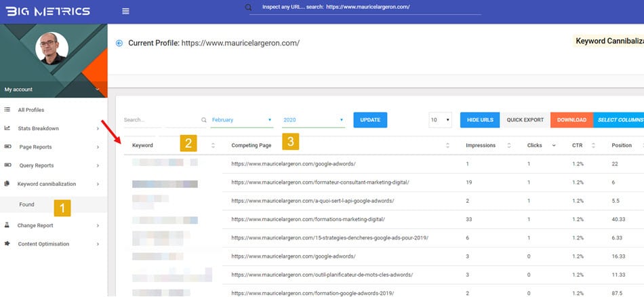This screenshot has height=297, width=644.
Task: Click the Keyword Cannibalization tag at the top right
Action: click(608, 41)
